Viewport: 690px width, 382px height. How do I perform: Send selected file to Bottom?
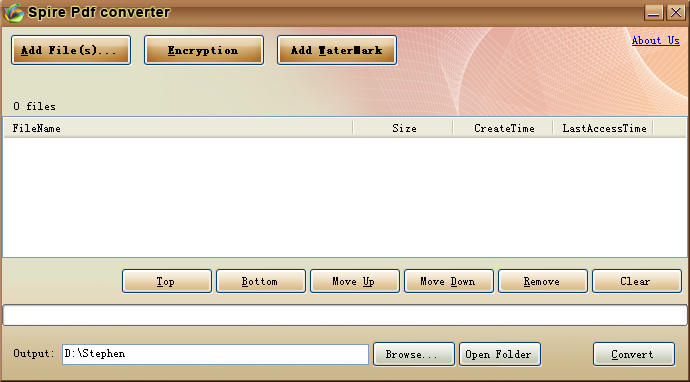tap(261, 281)
